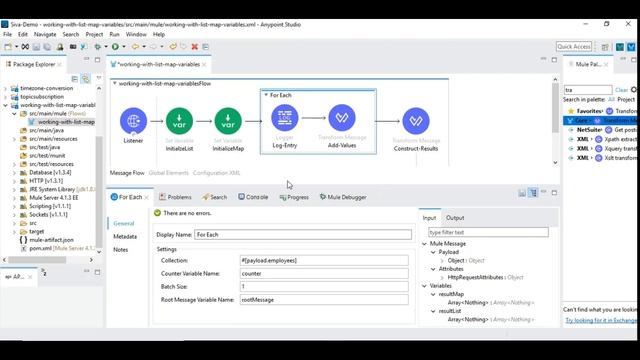Viewport: 640px width, 360px height.
Task: Open pom.xml in Package Explorer
Action: [40, 248]
